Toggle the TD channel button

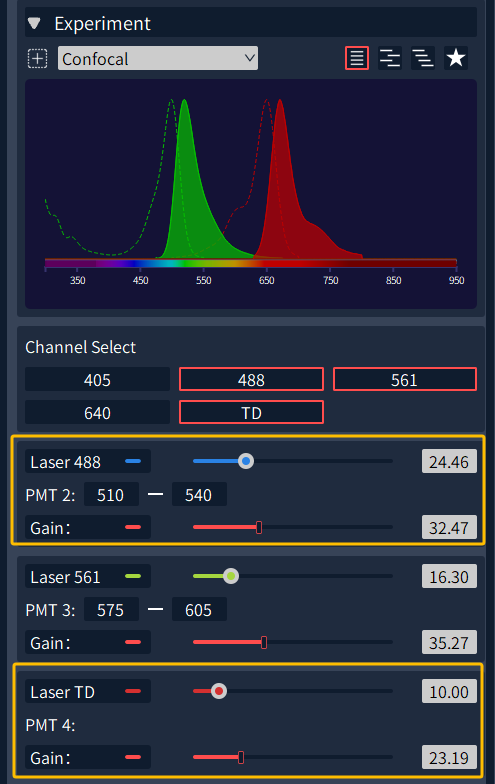point(252,413)
